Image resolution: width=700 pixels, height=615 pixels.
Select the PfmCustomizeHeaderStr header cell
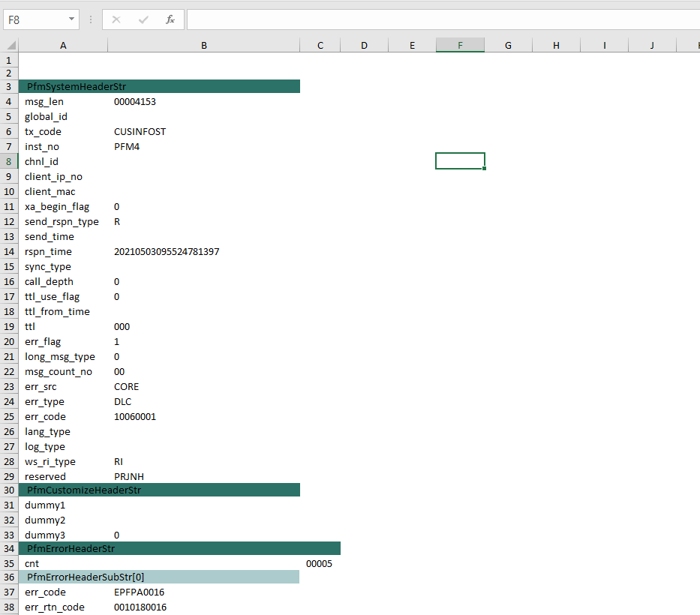pyautogui.click(x=84, y=490)
